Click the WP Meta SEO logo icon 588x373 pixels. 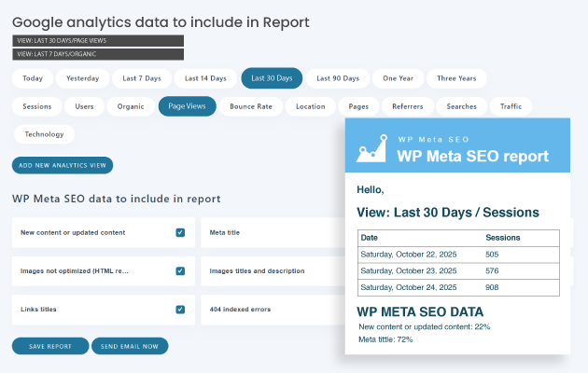point(372,147)
